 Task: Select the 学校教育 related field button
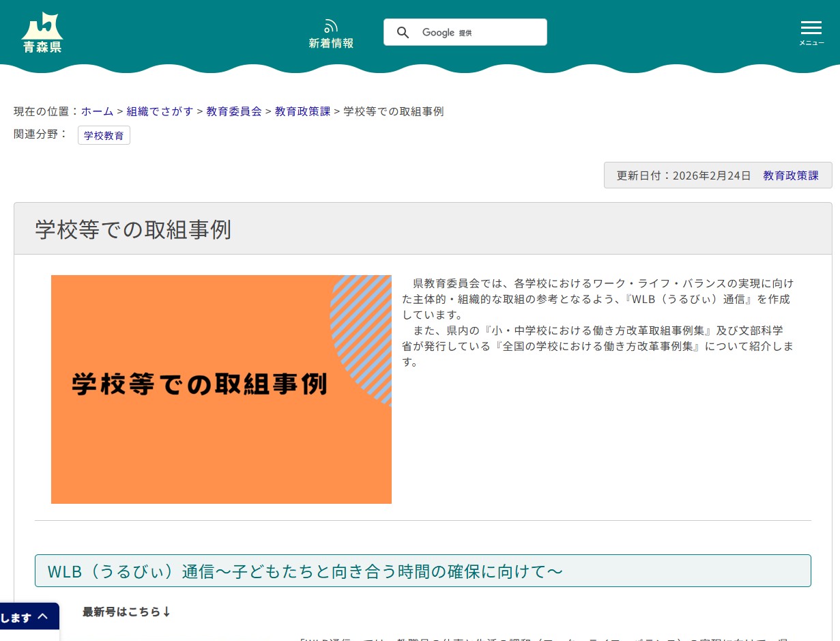click(104, 135)
